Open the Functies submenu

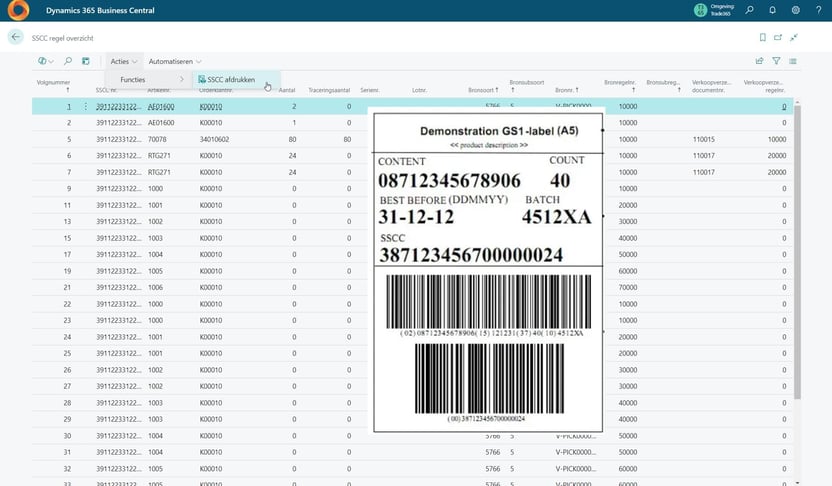click(x=151, y=80)
